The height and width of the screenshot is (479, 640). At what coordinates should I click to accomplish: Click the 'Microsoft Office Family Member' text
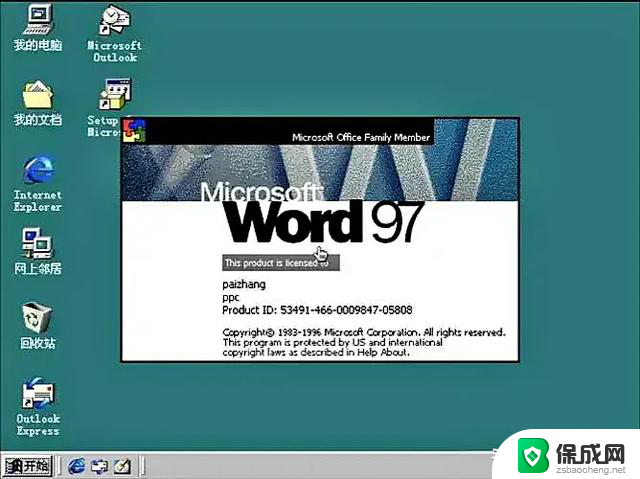click(x=361, y=137)
